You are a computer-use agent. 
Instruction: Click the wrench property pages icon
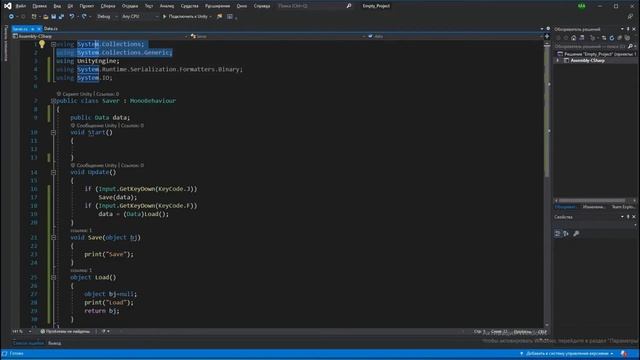coord(576,233)
